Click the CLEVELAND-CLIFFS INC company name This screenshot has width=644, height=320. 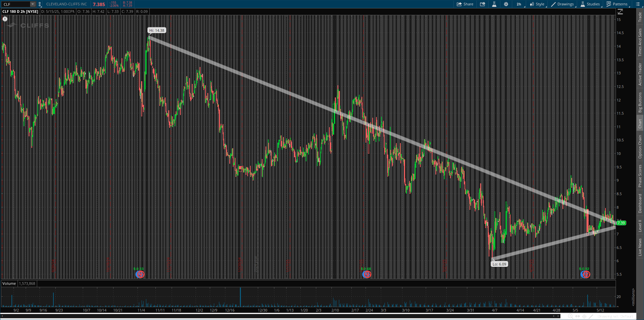67,4
